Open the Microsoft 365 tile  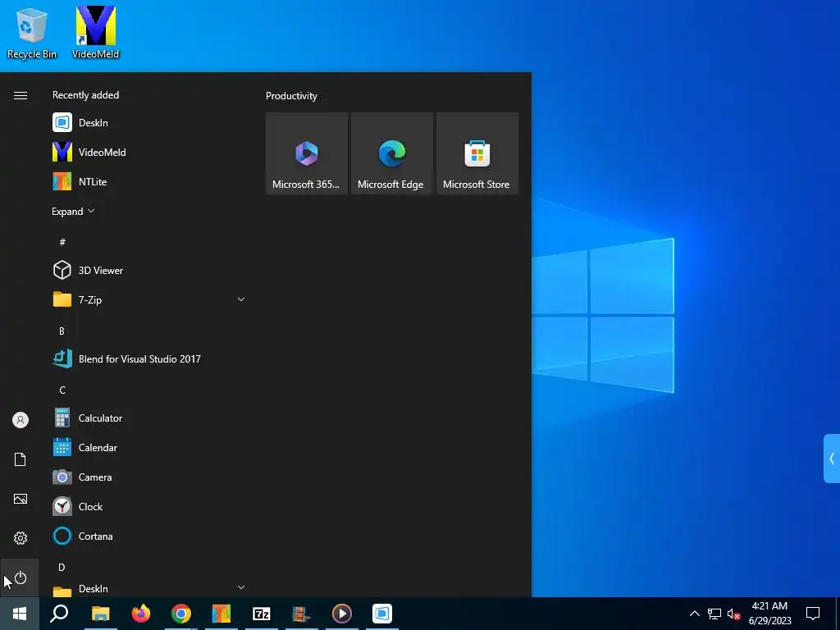point(307,153)
